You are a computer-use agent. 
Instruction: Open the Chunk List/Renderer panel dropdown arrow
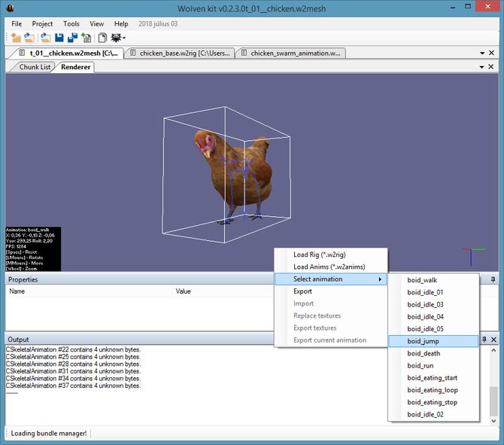pyautogui.click(x=481, y=67)
